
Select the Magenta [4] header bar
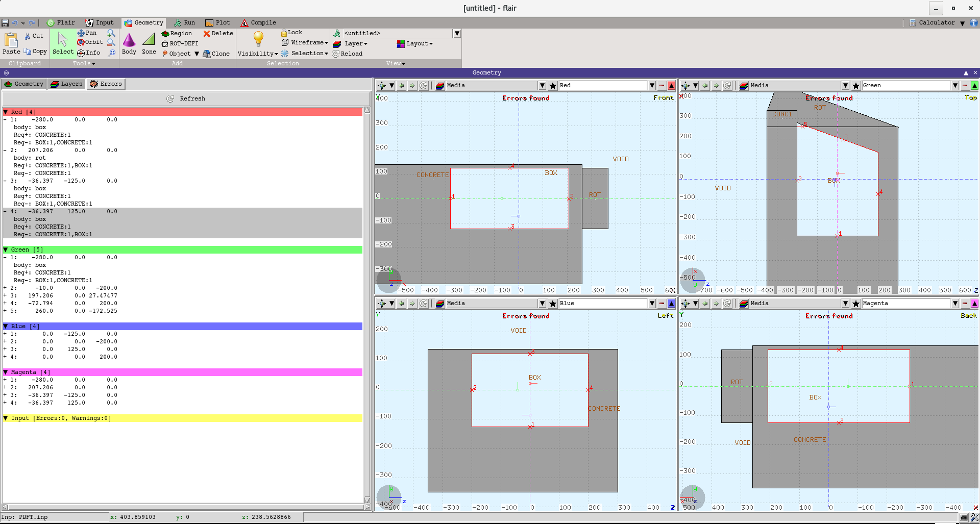tap(183, 372)
